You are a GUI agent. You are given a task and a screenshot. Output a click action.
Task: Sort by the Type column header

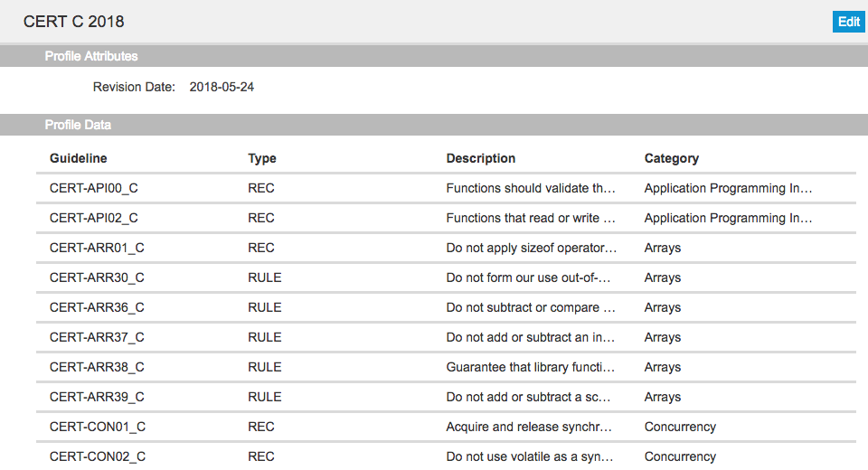point(262,158)
